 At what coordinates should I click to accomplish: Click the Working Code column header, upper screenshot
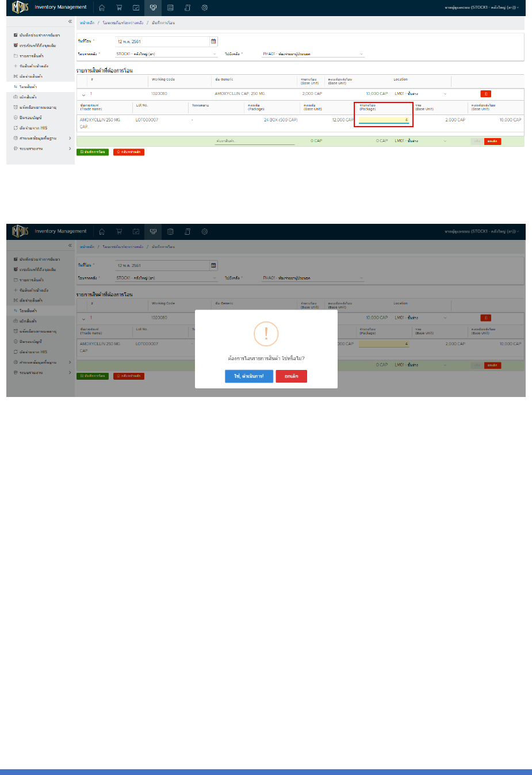click(x=163, y=79)
